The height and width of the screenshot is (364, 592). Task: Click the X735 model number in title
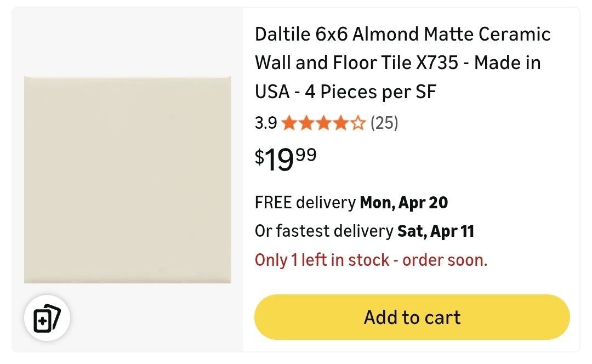point(437,63)
